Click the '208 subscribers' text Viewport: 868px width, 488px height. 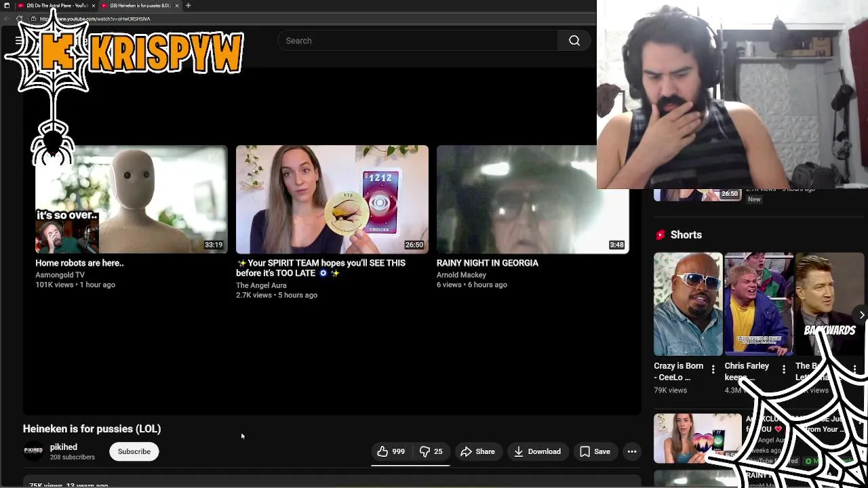pyautogui.click(x=73, y=457)
